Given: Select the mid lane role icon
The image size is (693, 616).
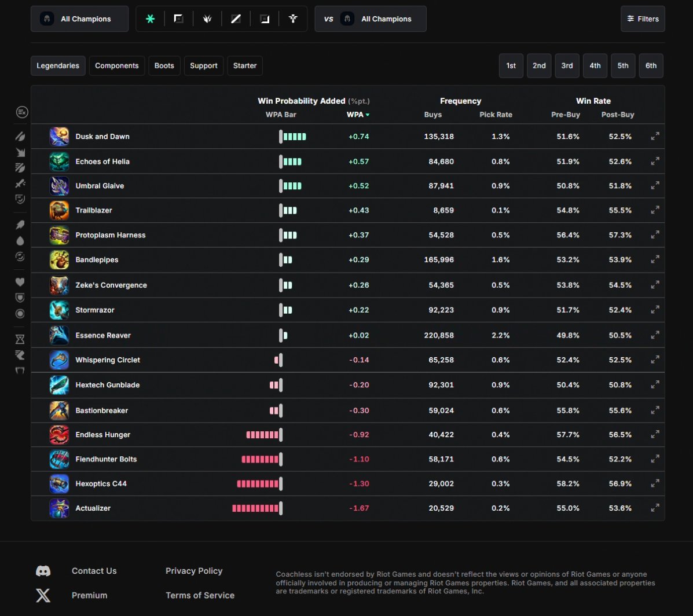Looking at the screenshot, I should coord(236,19).
